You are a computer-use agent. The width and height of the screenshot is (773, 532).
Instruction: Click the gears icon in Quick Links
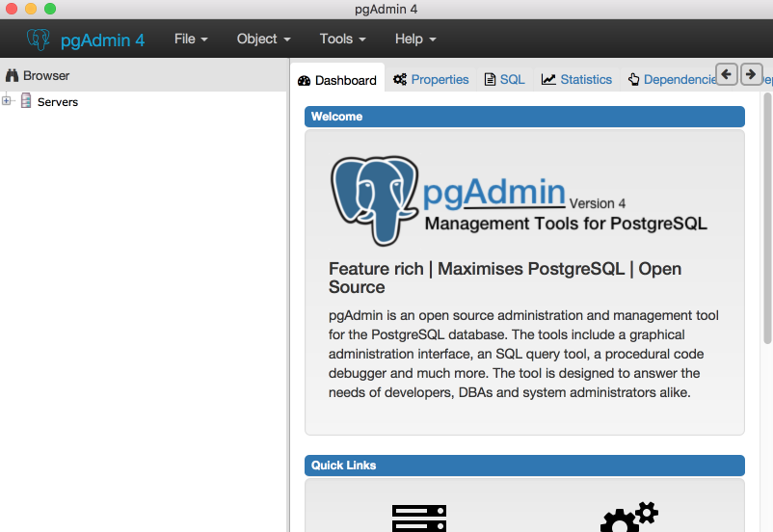point(629,518)
